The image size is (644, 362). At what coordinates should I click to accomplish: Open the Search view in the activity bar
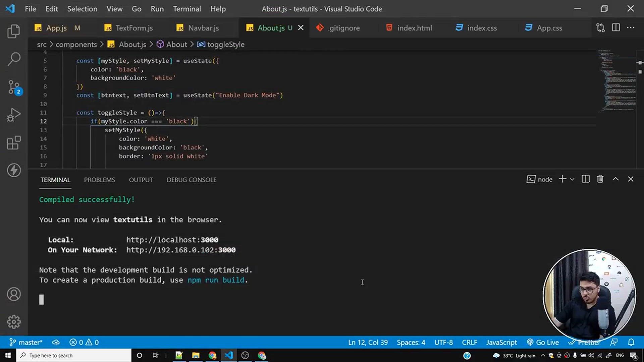[14, 59]
